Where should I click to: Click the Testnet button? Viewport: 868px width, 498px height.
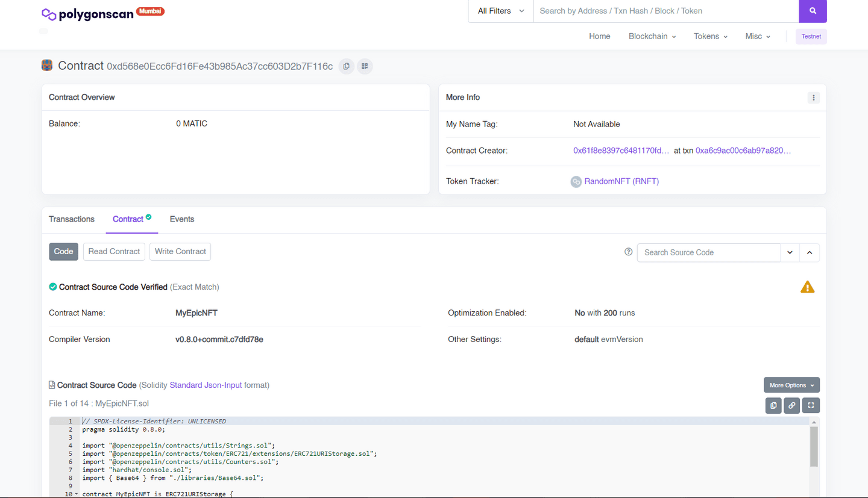[811, 36]
